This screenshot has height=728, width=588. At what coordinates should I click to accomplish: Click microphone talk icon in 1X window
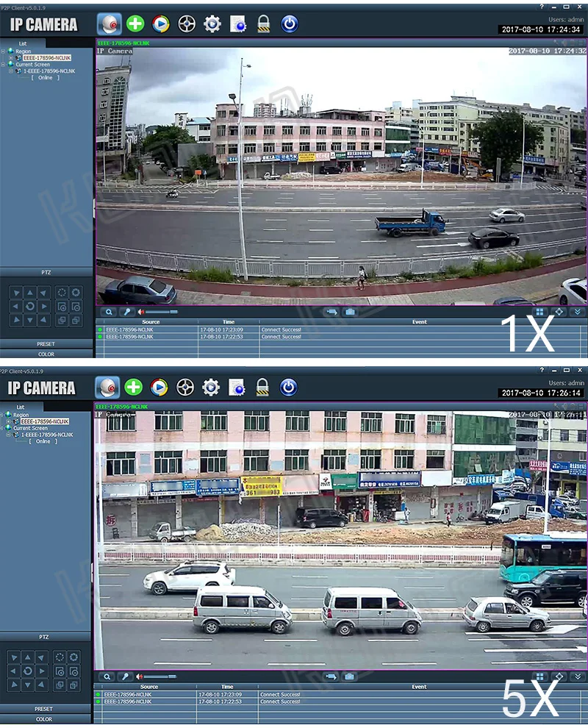point(126,312)
